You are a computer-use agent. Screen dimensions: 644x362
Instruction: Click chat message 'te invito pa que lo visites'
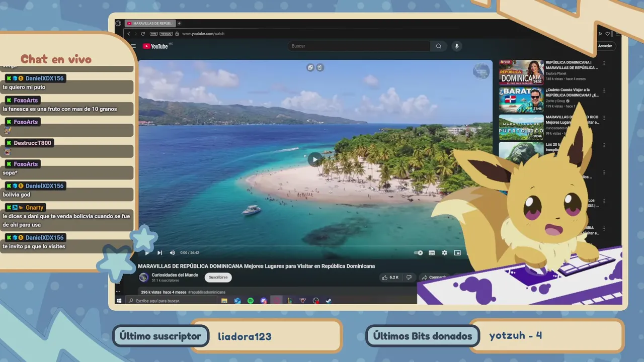click(x=34, y=247)
